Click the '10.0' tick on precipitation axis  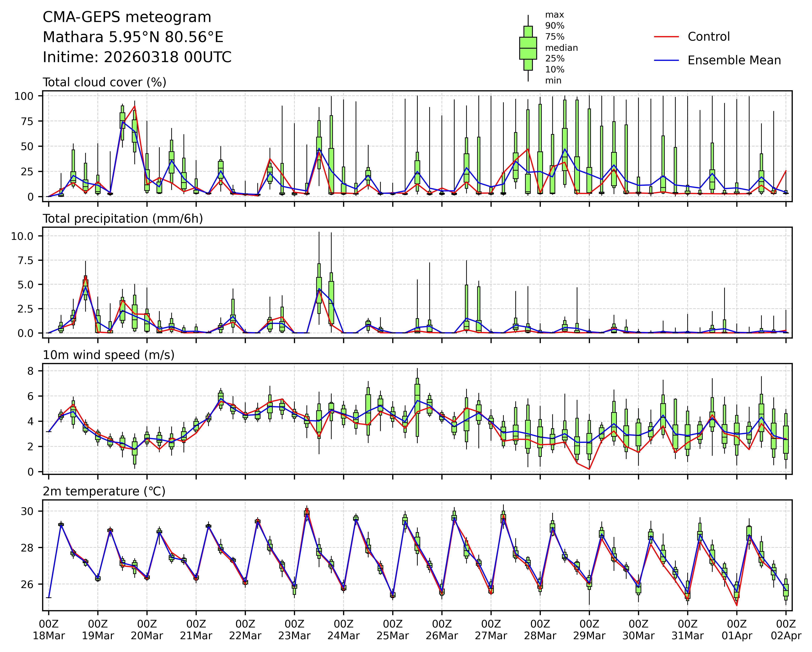[22, 236]
